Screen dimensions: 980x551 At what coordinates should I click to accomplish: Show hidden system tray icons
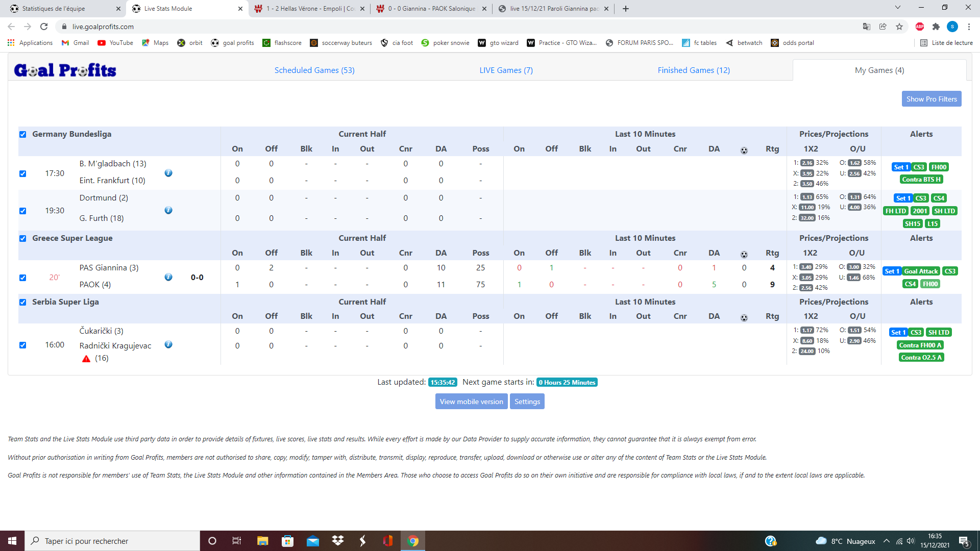point(887,541)
